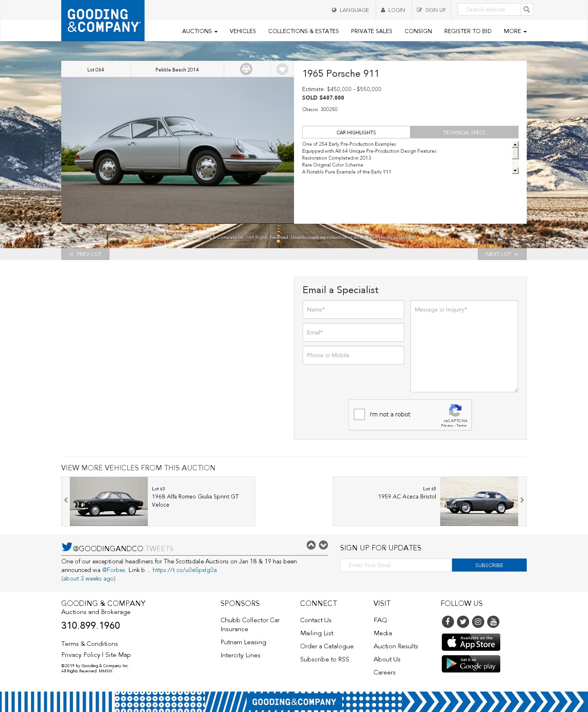Open the Site Map link
The image size is (588, 712).
click(x=118, y=655)
